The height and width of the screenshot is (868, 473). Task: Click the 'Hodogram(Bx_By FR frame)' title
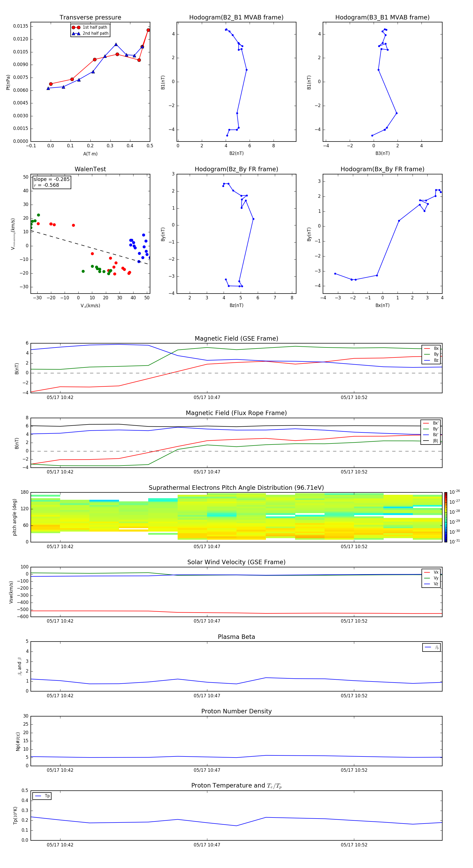[382, 169]
